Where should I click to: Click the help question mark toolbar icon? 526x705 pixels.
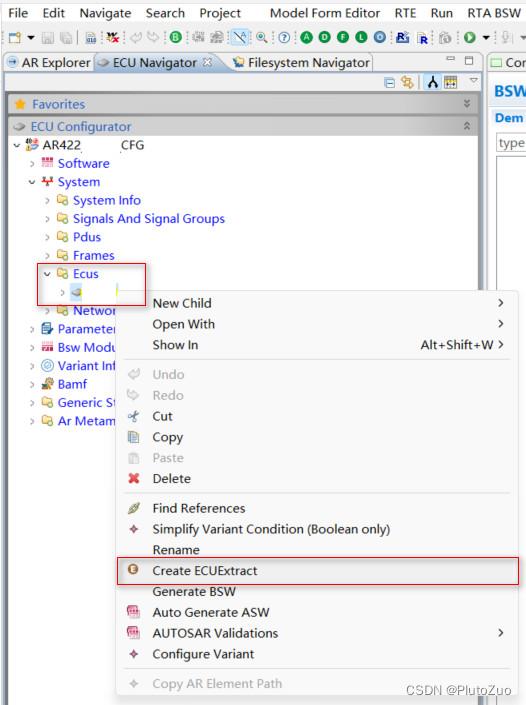click(x=284, y=37)
